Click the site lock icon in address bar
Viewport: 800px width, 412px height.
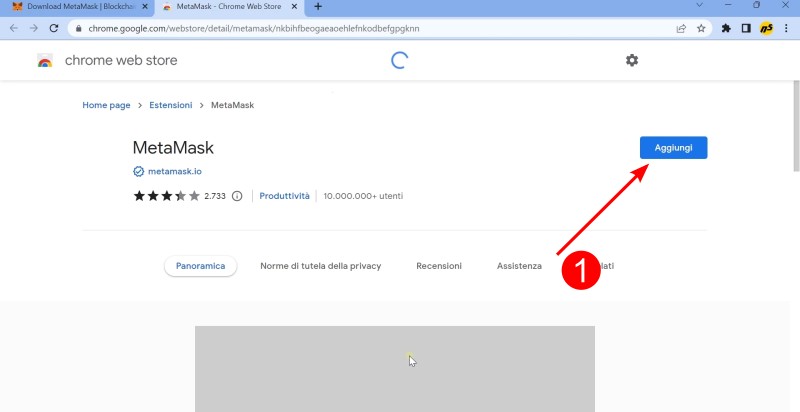click(78, 29)
